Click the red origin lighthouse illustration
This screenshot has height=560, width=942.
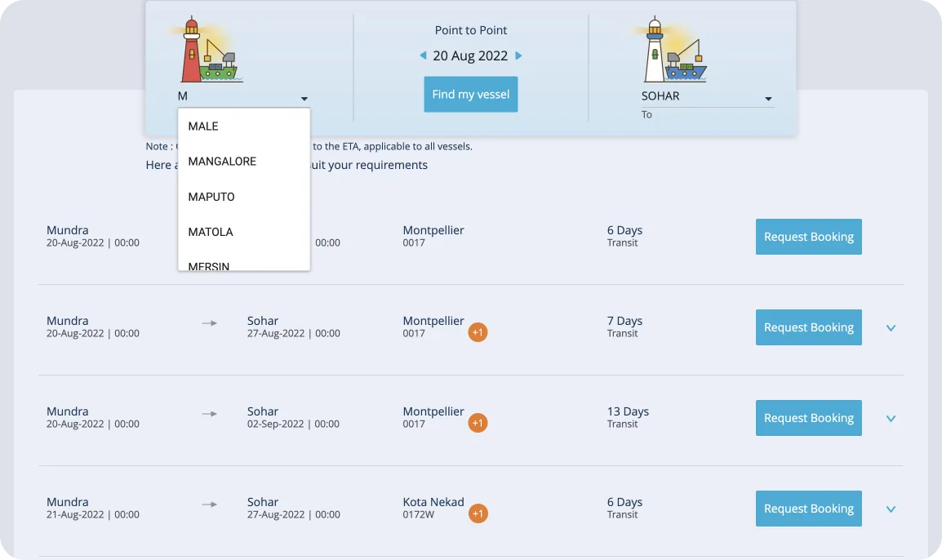[x=208, y=49]
